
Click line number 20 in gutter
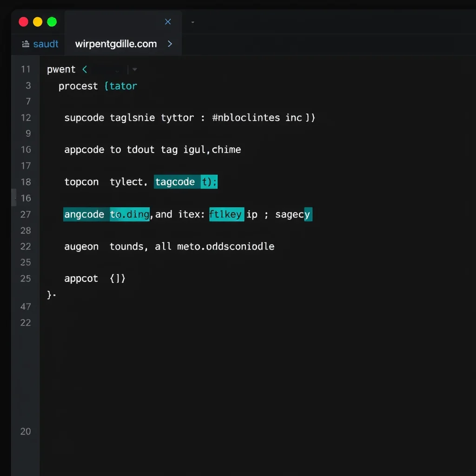[x=26, y=431]
